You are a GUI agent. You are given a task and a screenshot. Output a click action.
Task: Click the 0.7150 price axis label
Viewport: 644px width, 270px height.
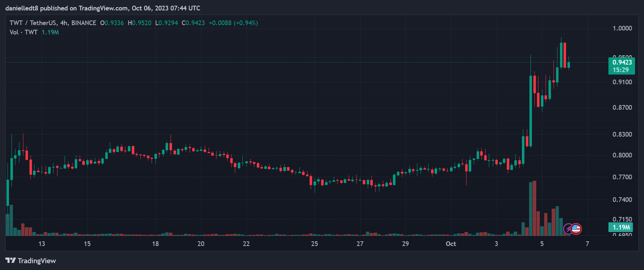[x=622, y=219]
